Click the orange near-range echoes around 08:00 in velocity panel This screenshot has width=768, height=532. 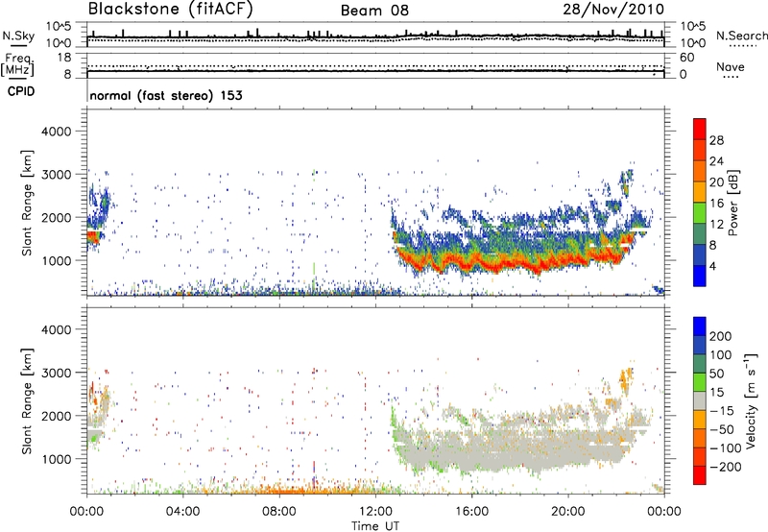[284, 490]
